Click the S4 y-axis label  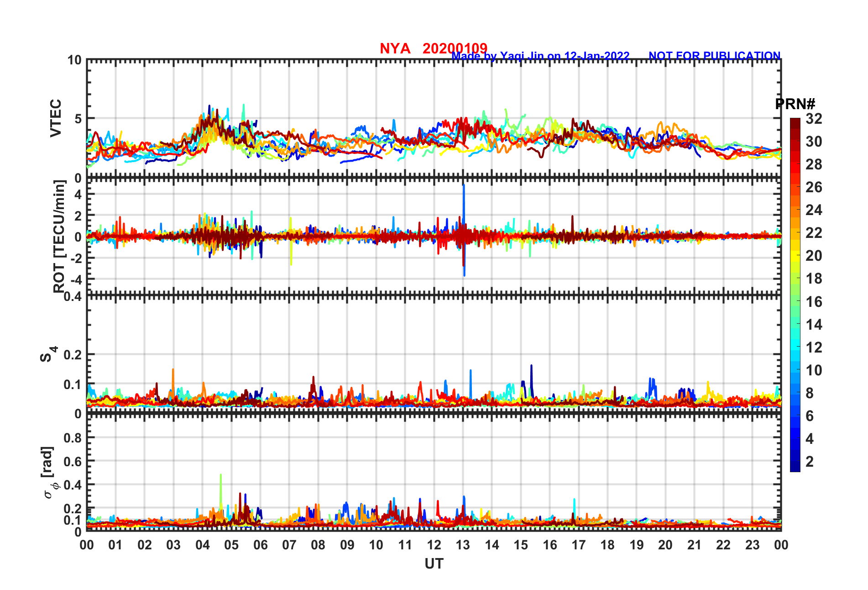click(x=47, y=354)
